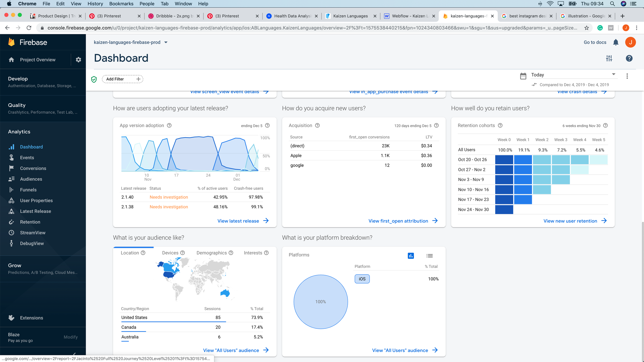The width and height of the screenshot is (644, 362).
Task: Toggle the iOS platform chip
Action: point(362,279)
